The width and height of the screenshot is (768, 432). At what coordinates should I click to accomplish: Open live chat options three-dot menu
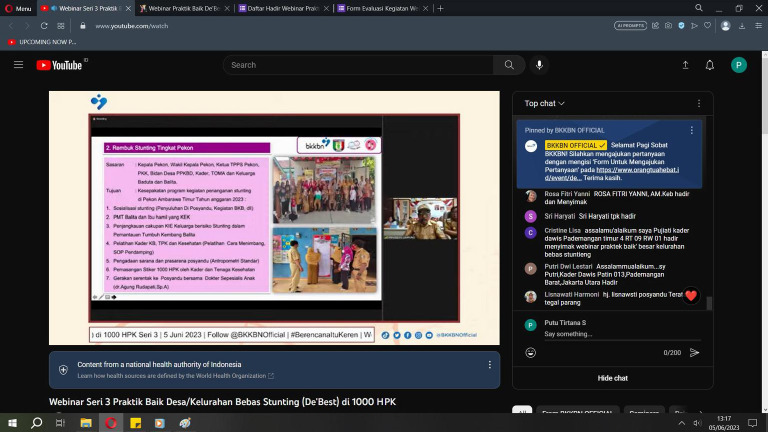coord(698,103)
